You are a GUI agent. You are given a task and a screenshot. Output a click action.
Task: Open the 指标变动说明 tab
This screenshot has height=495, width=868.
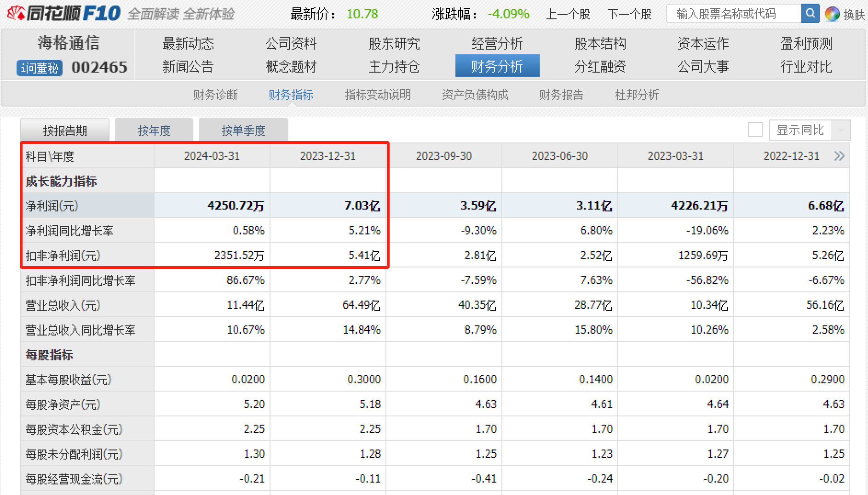377,95
